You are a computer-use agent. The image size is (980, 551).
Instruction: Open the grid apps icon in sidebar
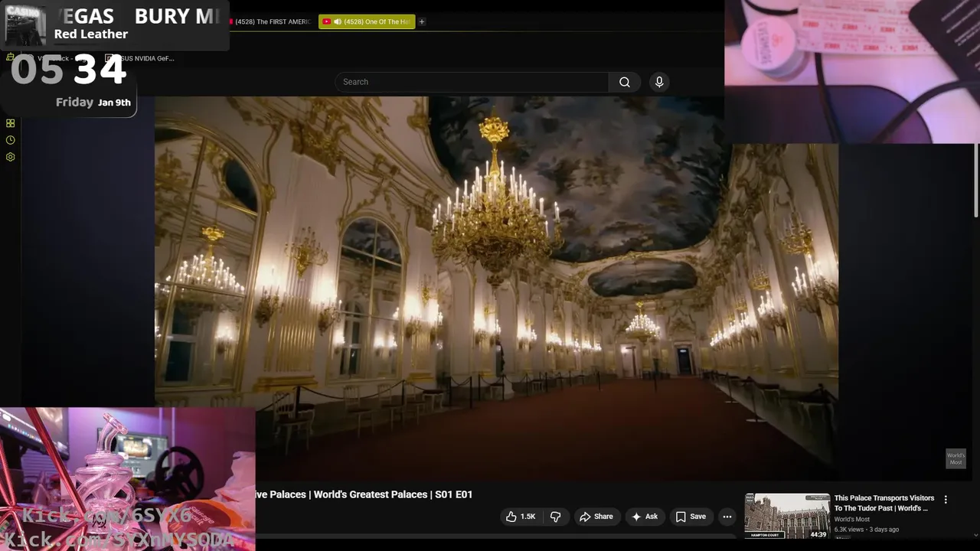10,123
